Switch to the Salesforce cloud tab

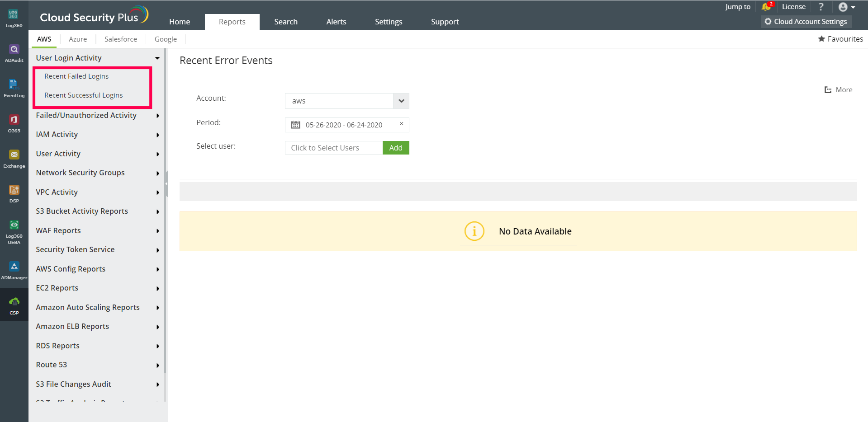121,39
